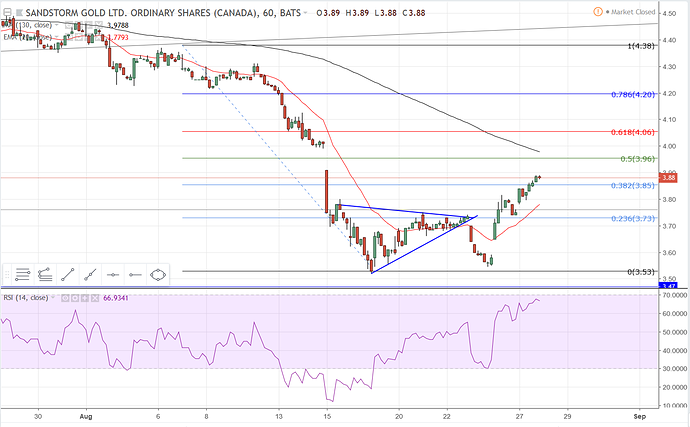This screenshot has height=427, width=690.
Task: Select the Fibonacci retracement drawing tool
Action: click(x=23, y=272)
